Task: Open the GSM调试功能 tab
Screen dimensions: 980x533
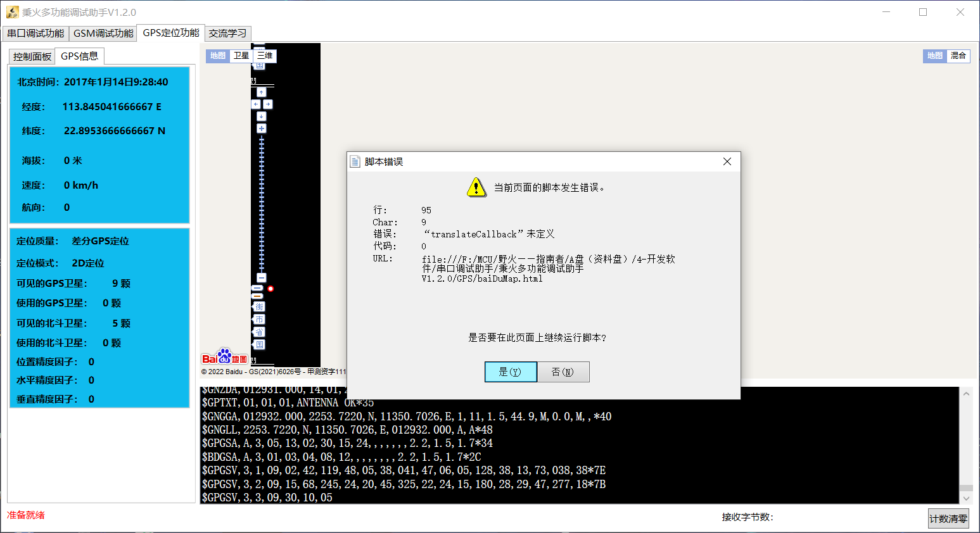Action: click(103, 34)
